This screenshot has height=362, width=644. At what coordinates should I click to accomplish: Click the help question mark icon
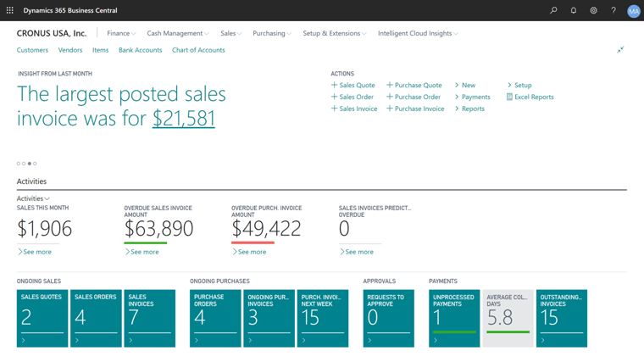tap(613, 10)
